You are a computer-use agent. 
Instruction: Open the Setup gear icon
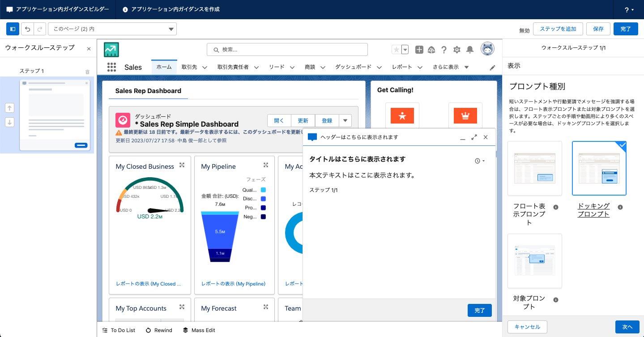[x=457, y=50]
